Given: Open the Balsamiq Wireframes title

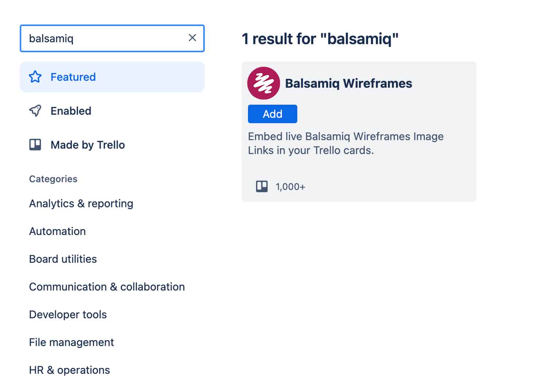Looking at the screenshot, I should pyautogui.click(x=348, y=84).
